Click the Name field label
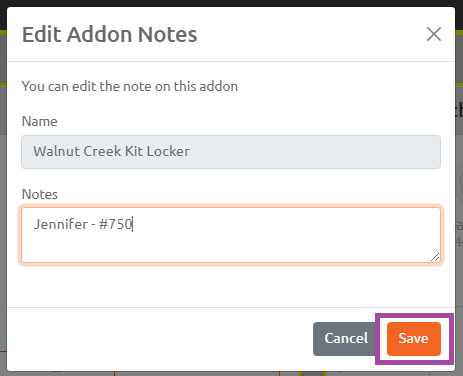 40,121
